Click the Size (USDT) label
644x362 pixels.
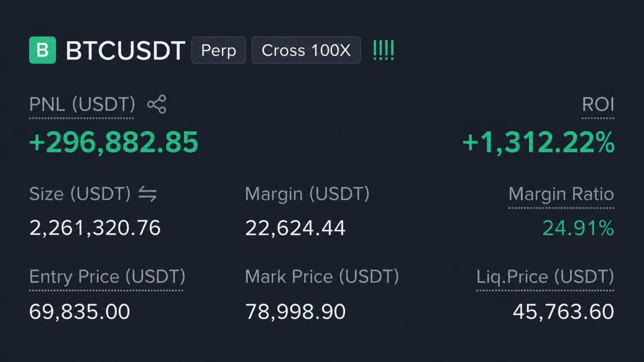(x=80, y=194)
